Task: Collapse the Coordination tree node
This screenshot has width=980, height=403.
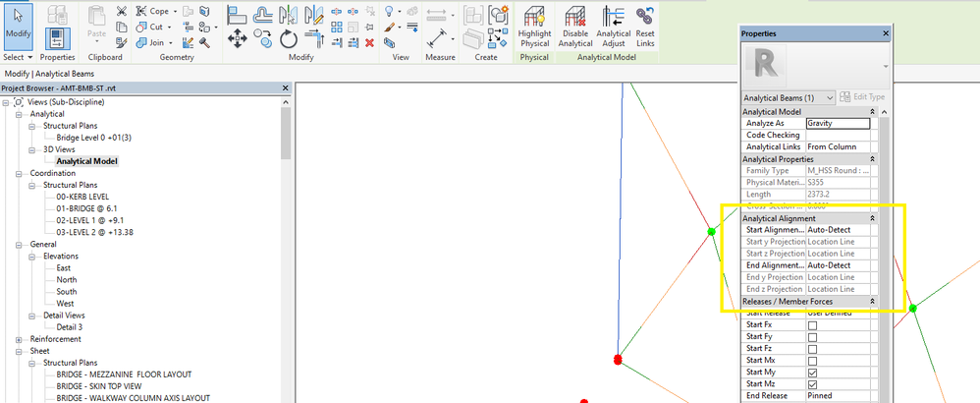Action: [19, 173]
